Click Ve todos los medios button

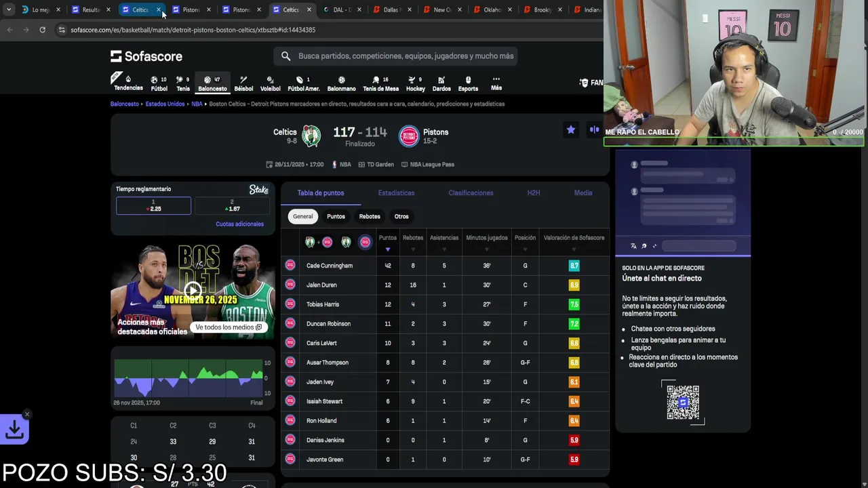coord(229,327)
